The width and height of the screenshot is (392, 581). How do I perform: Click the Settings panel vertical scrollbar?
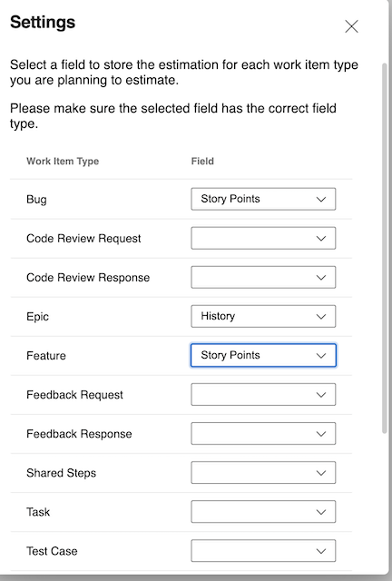tap(384, 248)
